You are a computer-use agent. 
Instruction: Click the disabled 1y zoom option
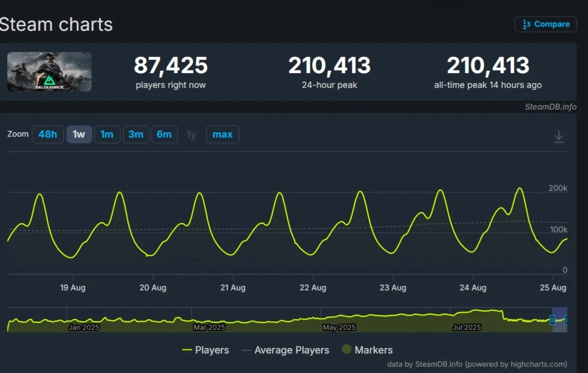pos(192,135)
